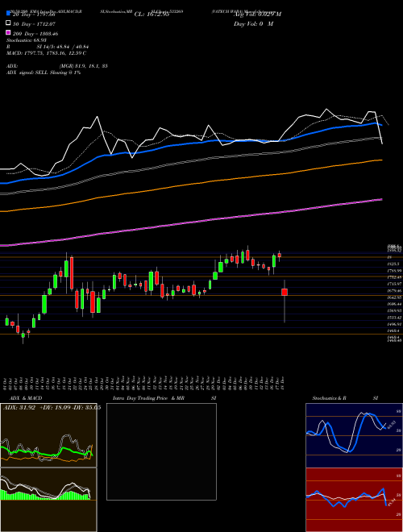The height and width of the screenshot is (532, 403).
Task: Click the white 30 Day legend swatch
Action: click(8, 23)
